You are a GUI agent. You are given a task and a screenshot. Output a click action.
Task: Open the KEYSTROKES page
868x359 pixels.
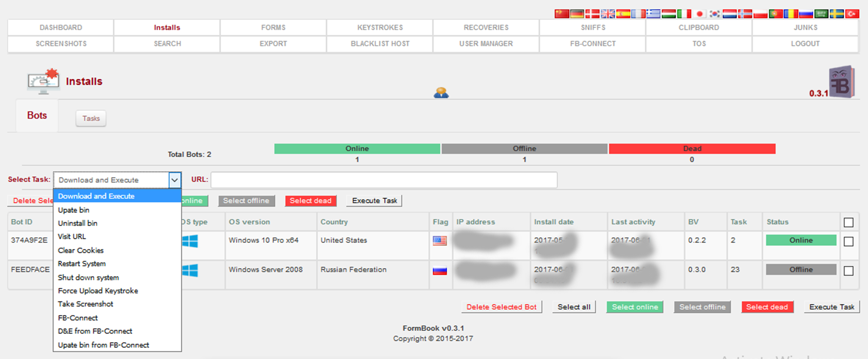click(380, 28)
